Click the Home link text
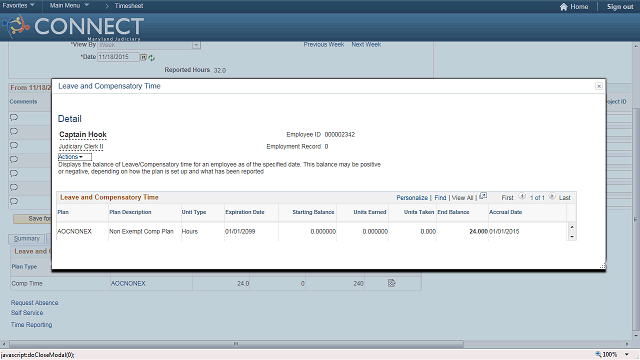 click(x=579, y=7)
